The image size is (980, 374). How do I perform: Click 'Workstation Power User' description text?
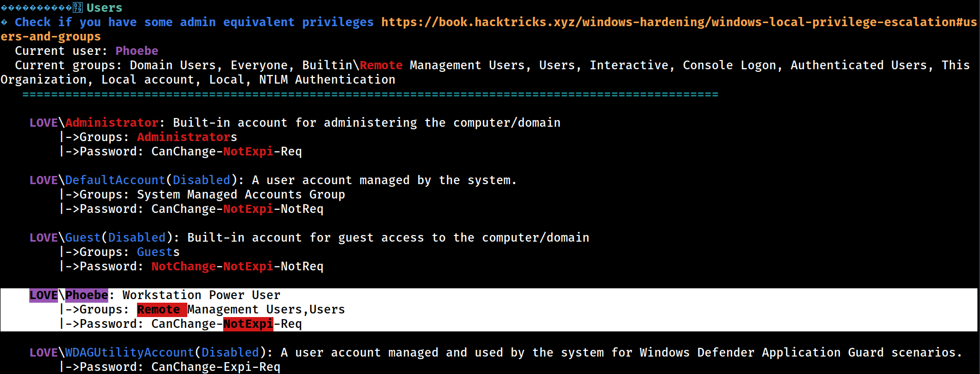[x=202, y=295]
